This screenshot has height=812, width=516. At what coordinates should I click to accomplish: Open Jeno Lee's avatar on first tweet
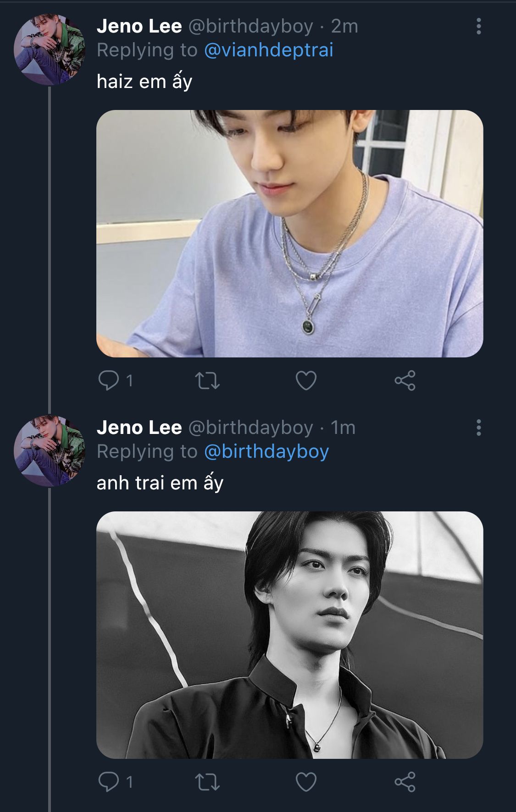pos(50,49)
